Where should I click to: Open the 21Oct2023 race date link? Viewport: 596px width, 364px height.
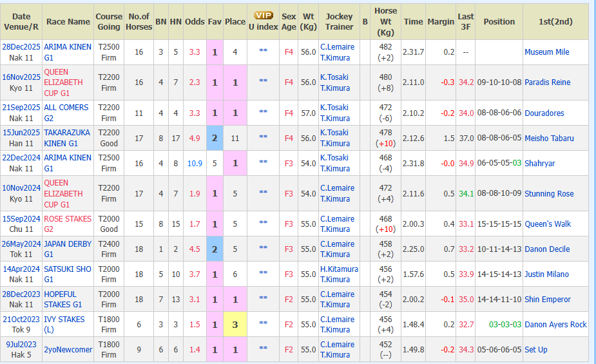point(21,320)
